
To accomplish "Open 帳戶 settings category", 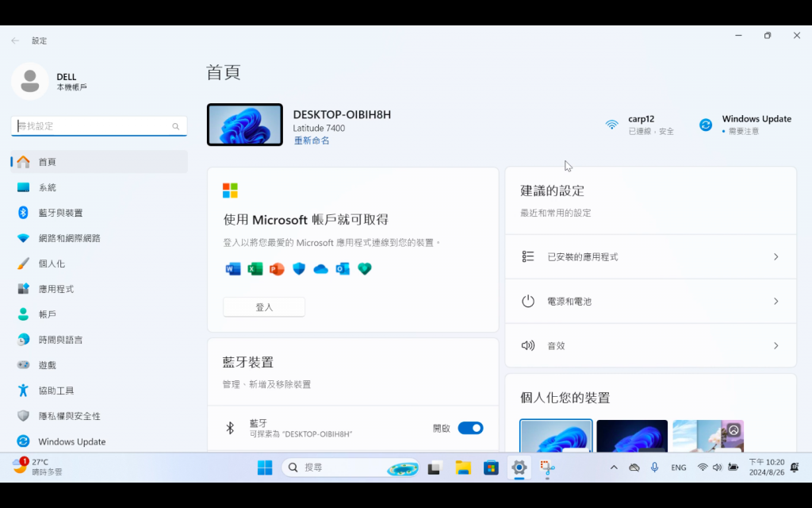I will [x=99, y=314].
